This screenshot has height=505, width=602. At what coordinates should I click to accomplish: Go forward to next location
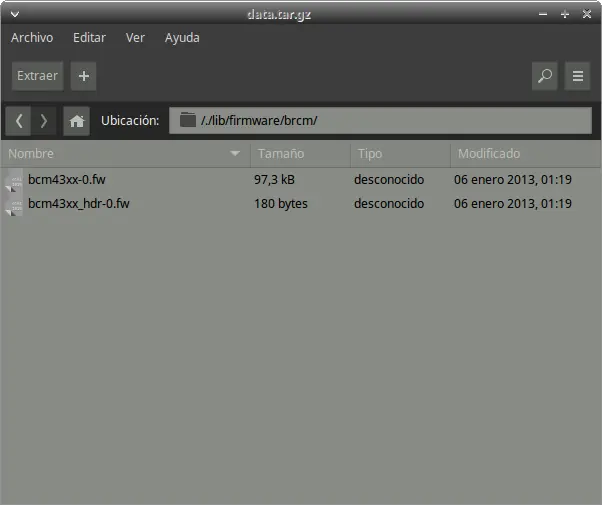click(x=44, y=121)
